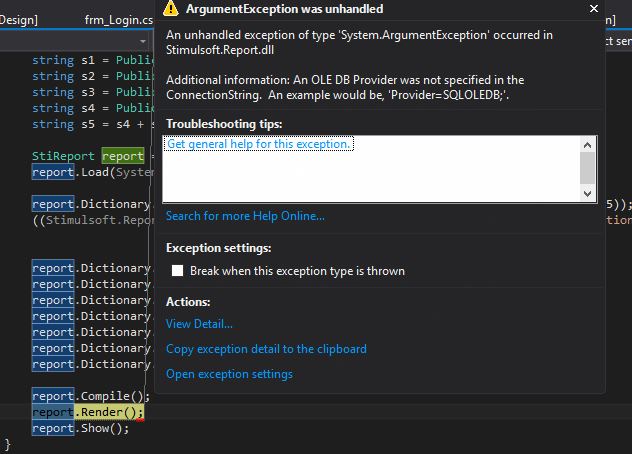The width and height of the screenshot is (632, 454).
Task: Click the report.Show(); code line
Action: (x=81, y=428)
